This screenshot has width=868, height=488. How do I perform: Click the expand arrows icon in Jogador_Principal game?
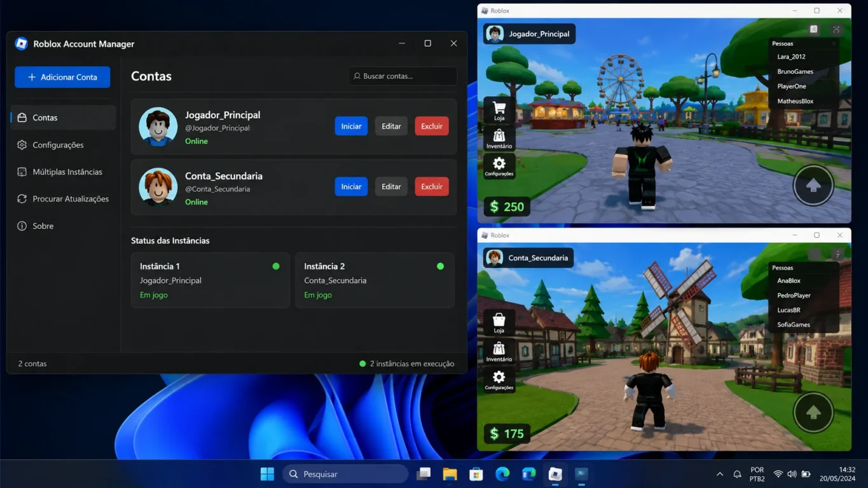[836, 29]
